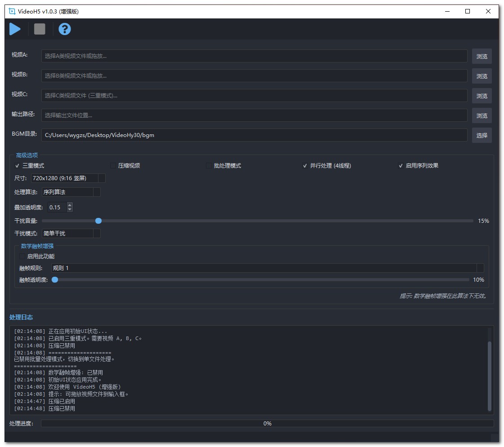Viewport: 504px width, 447px height.
Task: Click the 融帧透明度 slider handle
Action: pos(55,280)
